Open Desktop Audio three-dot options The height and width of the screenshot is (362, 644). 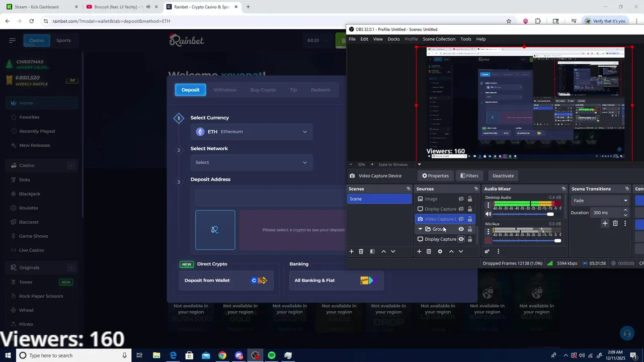pos(488,205)
